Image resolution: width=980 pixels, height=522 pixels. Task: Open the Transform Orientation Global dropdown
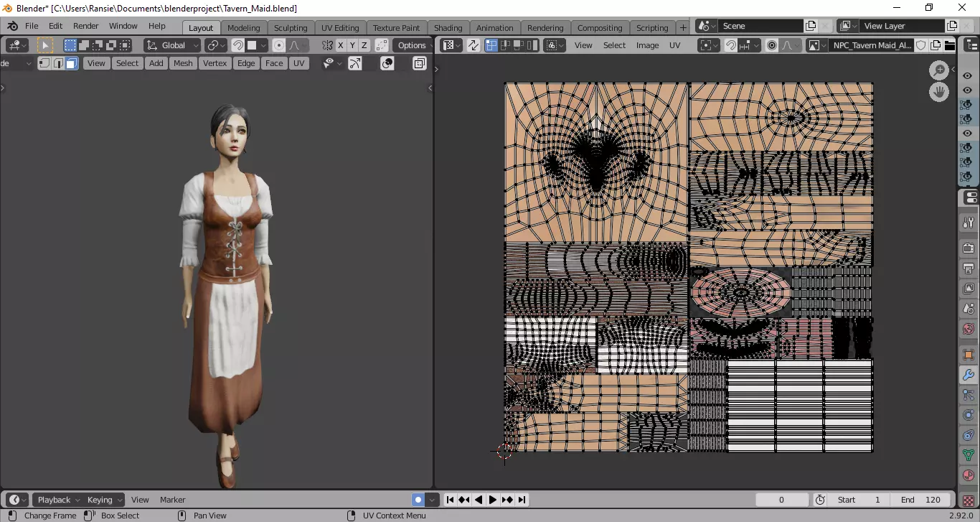point(172,45)
